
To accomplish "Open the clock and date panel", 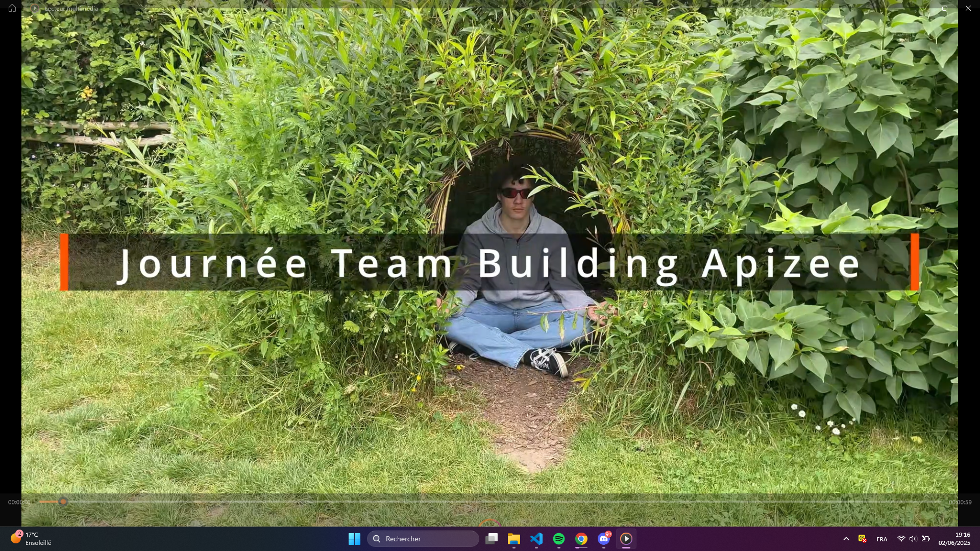I will pyautogui.click(x=954, y=539).
